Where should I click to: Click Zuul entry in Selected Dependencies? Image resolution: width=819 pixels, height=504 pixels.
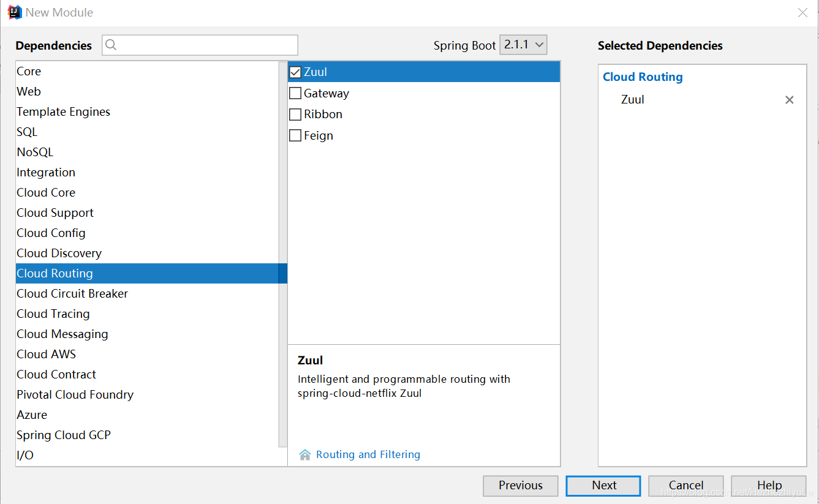(x=633, y=100)
